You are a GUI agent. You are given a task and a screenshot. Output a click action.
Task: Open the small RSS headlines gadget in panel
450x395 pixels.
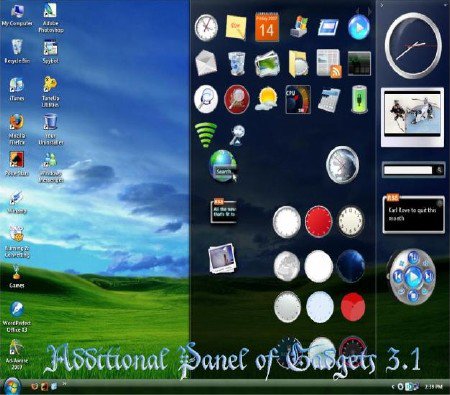coord(224,211)
